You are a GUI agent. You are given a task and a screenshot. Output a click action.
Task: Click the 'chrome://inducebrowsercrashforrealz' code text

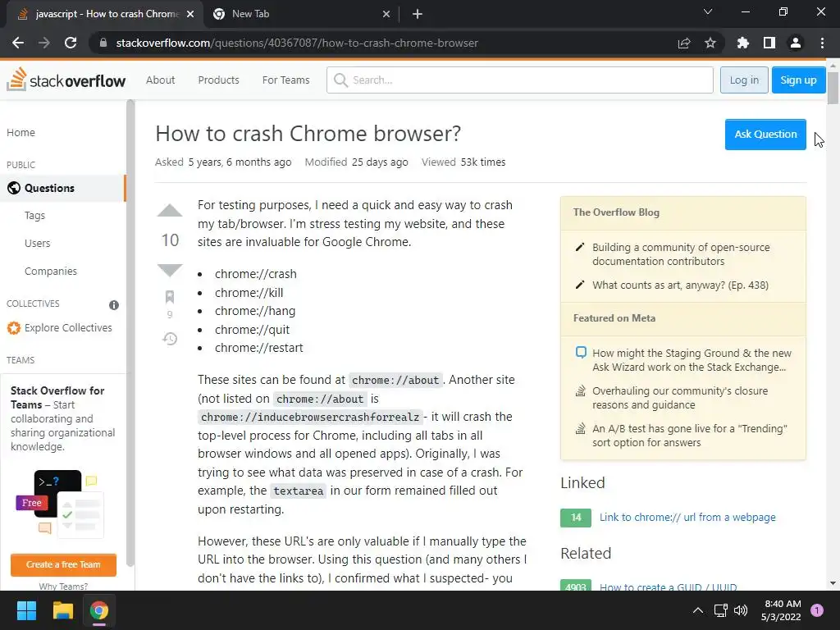(309, 417)
